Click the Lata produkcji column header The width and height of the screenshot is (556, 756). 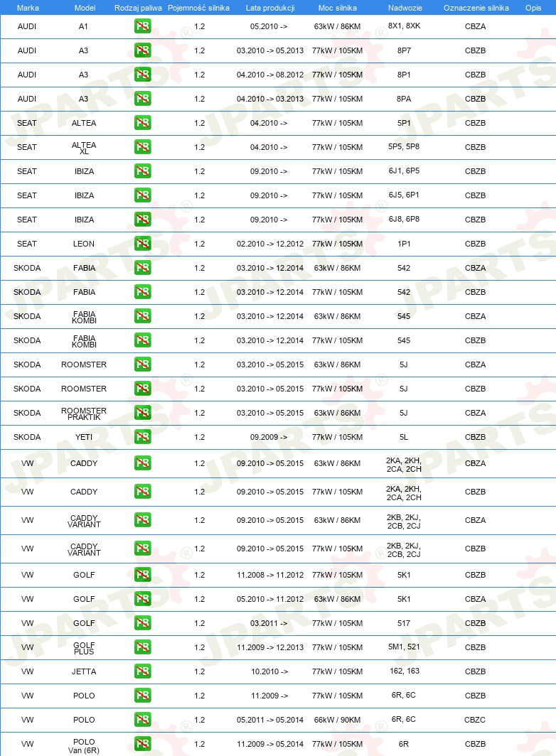(x=269, y=8)
